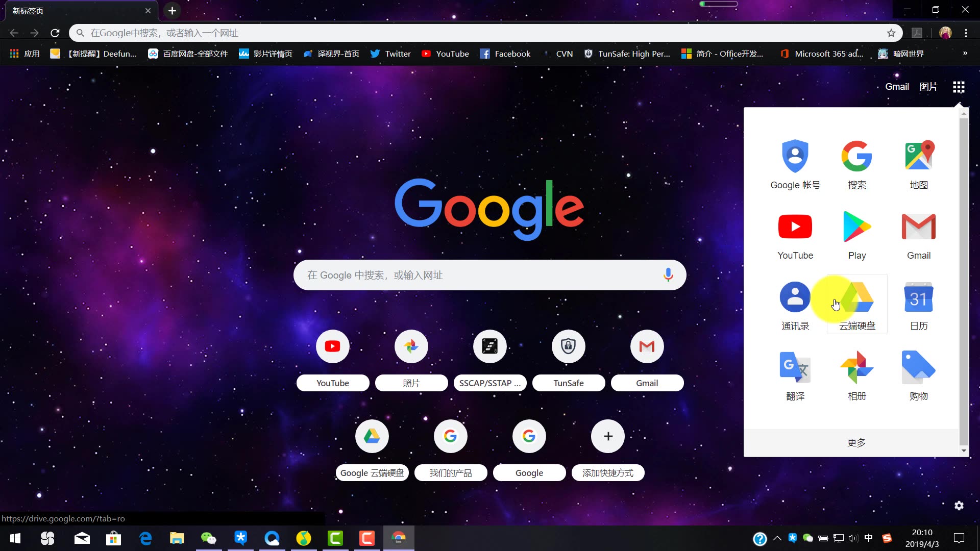Open the Chrome three-dot menu

966,33
